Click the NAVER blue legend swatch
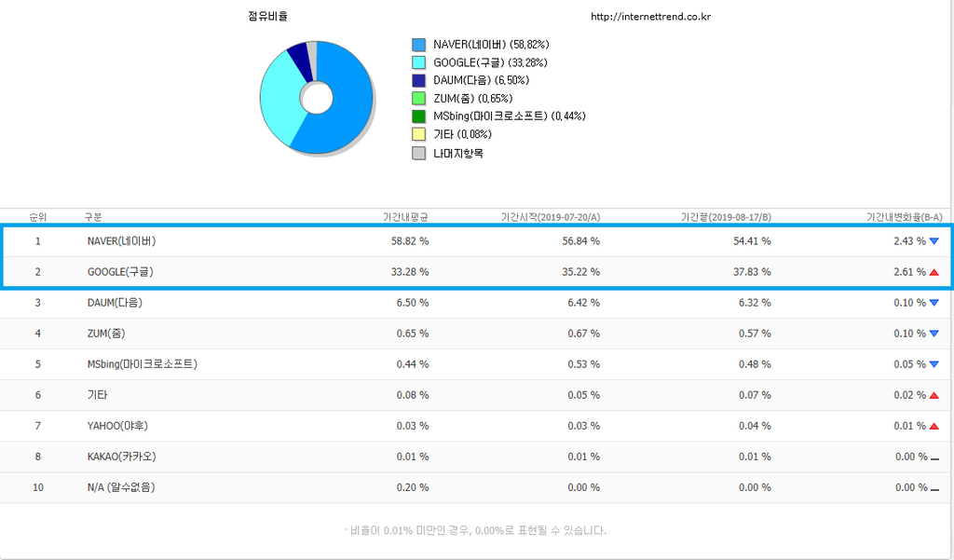 418,45
